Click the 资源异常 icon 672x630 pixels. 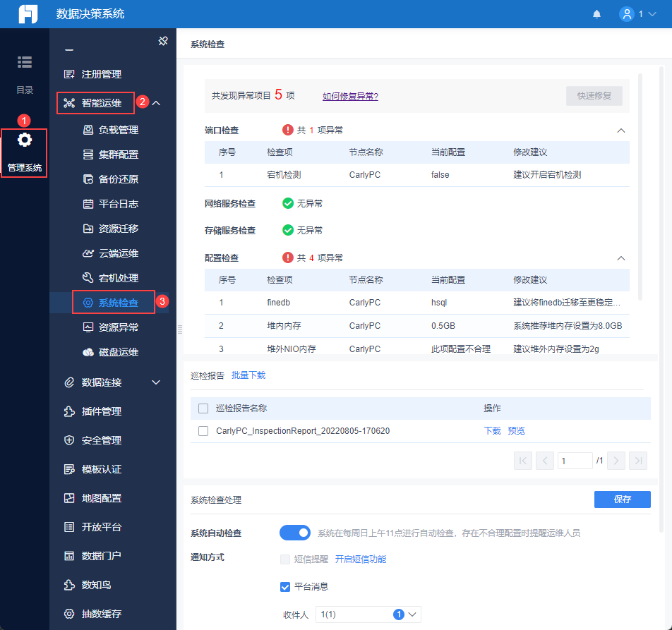coord(88,327)
